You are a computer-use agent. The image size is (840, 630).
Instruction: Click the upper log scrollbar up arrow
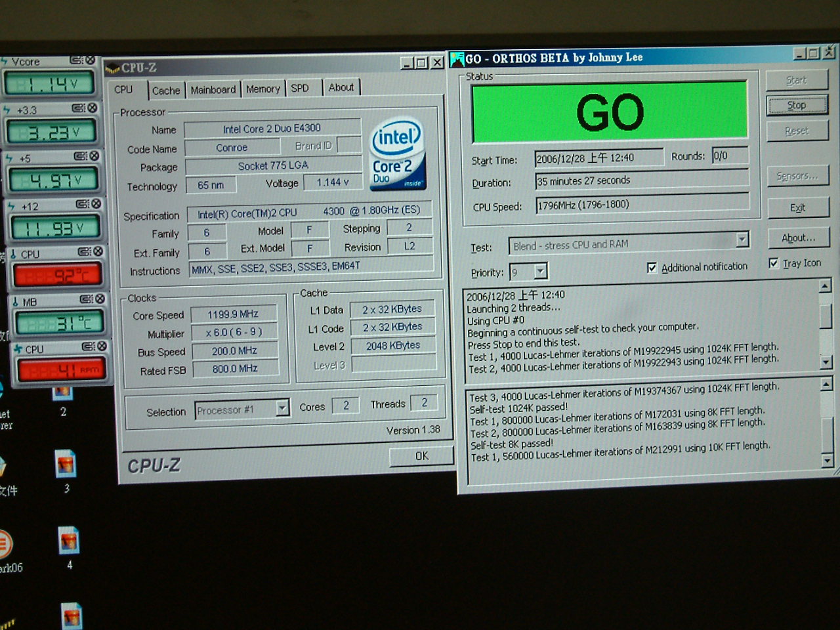826,285
